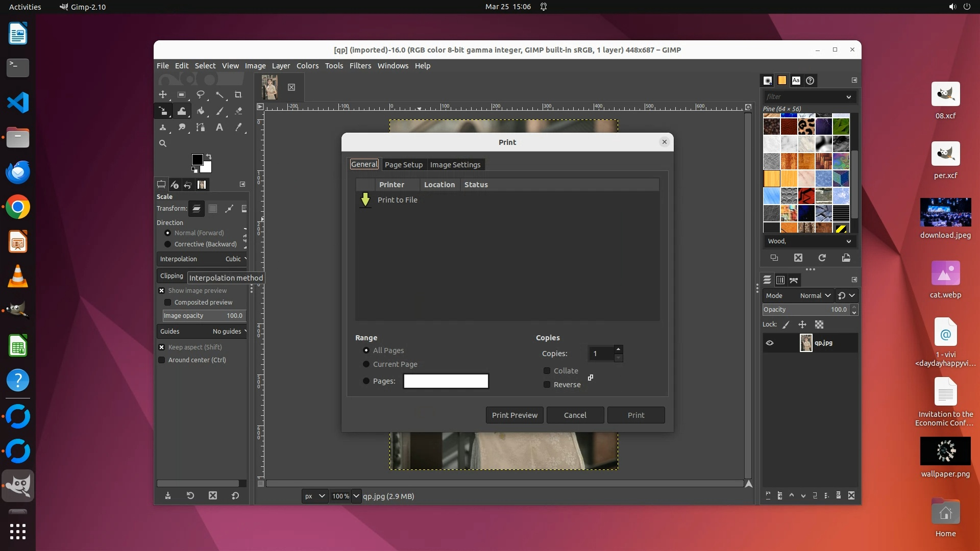
Task: Select the Text tool
Action: click(219, 128)
